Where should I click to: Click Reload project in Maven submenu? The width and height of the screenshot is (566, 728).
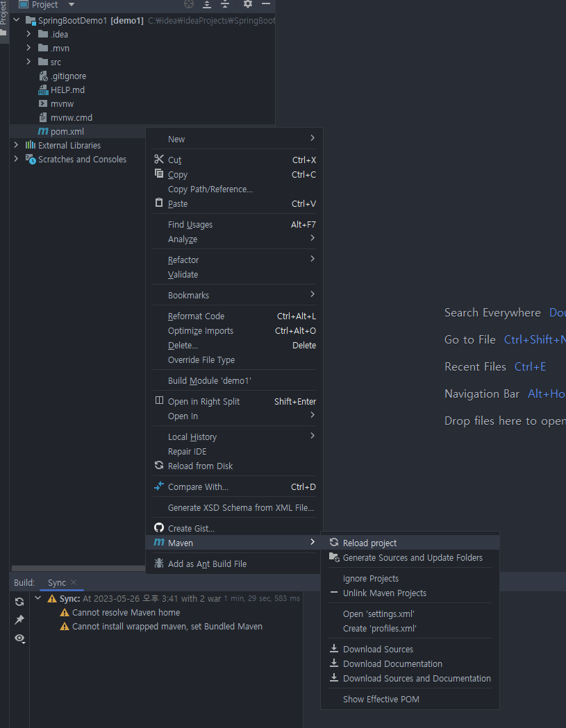click(x=410, y=543)
